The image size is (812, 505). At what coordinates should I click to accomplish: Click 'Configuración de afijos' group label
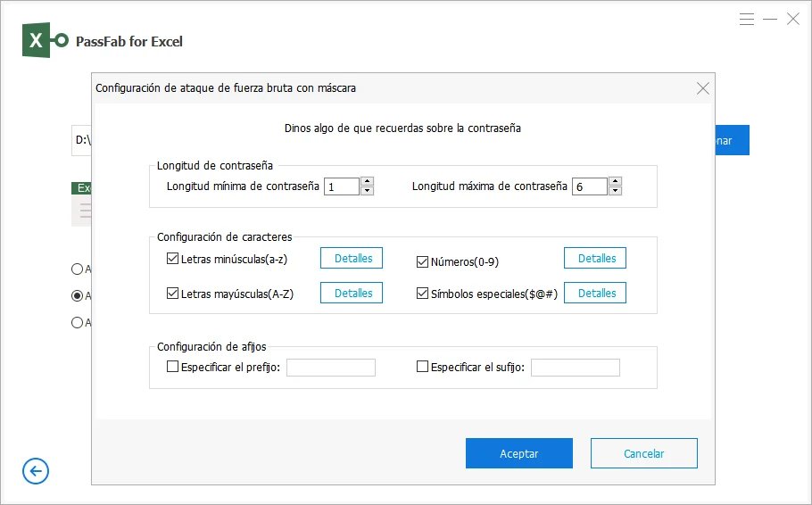[211, 346]
